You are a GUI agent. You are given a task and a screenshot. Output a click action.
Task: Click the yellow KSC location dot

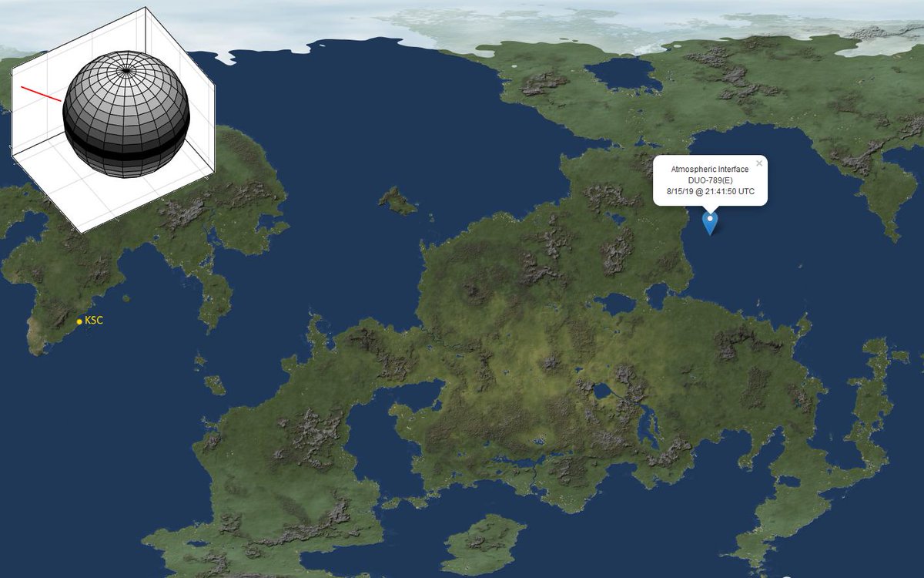[x=79, y=321]
